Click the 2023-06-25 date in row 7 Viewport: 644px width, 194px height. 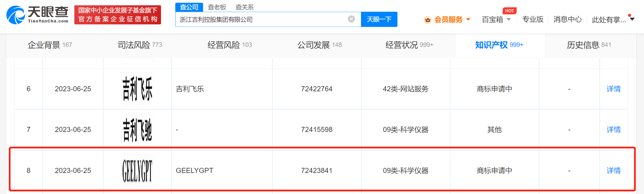[x=73, y=130]
